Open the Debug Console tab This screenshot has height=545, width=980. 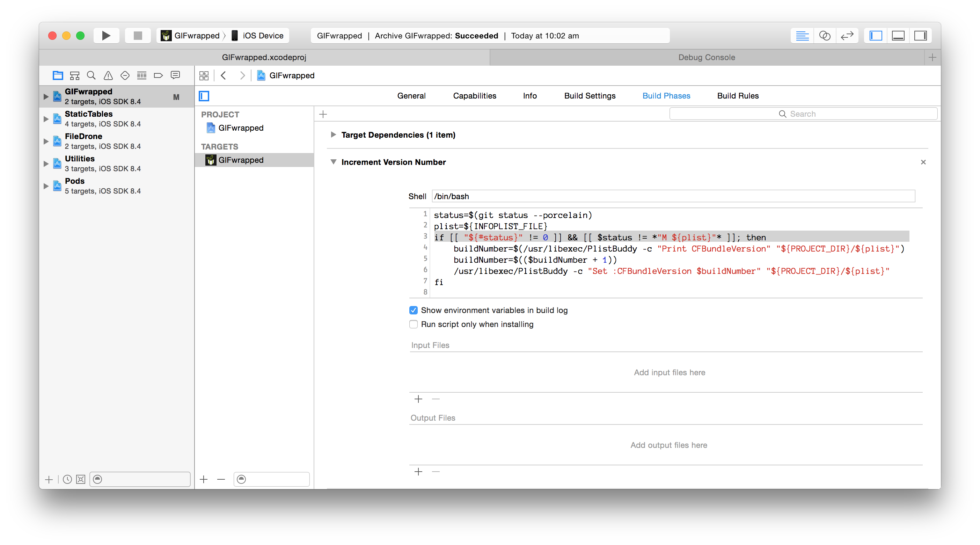[x=707, y=57]
